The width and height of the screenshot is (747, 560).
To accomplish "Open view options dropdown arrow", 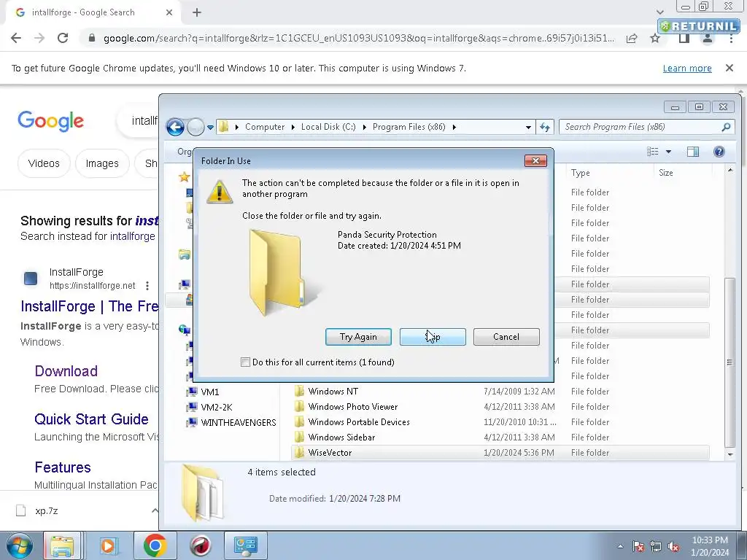I will (x=668, y=152).
